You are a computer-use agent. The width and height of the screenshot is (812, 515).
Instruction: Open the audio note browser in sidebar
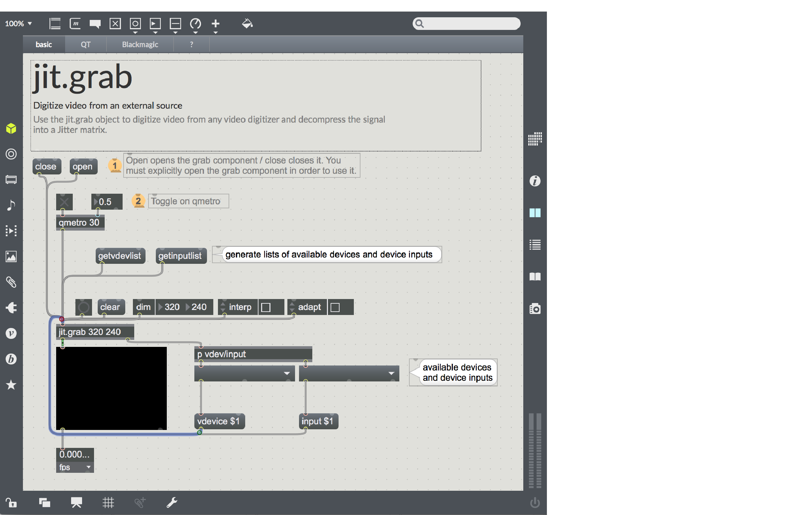point(11,205)
